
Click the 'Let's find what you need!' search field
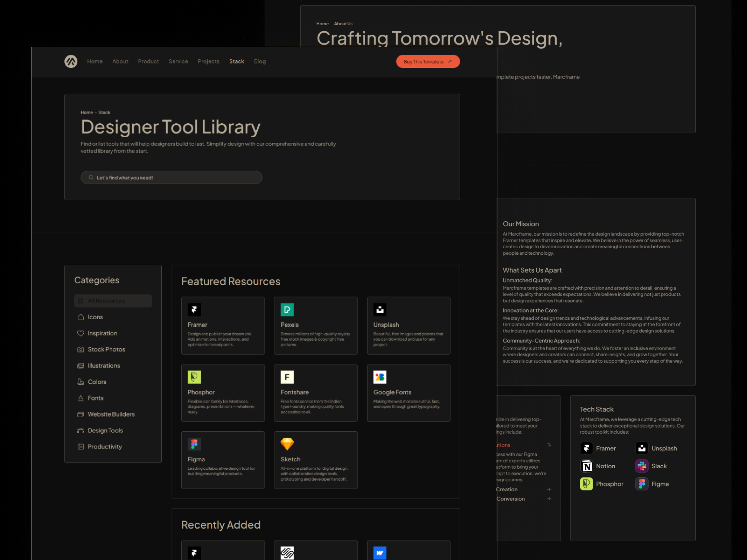click(x=171, y=177)
